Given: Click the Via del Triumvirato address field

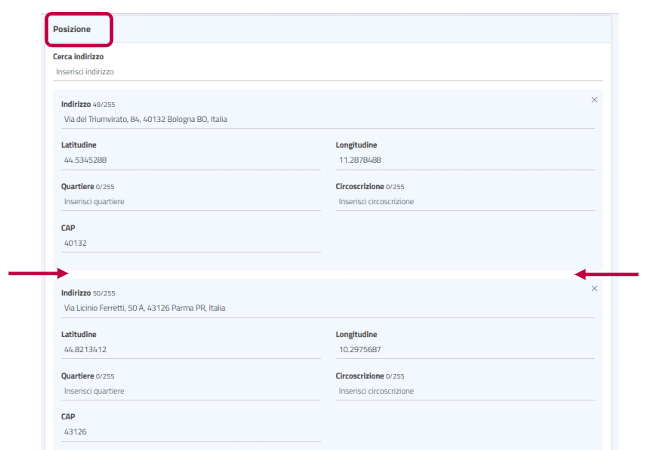Looking at the screenshot, I should [327, 119].
